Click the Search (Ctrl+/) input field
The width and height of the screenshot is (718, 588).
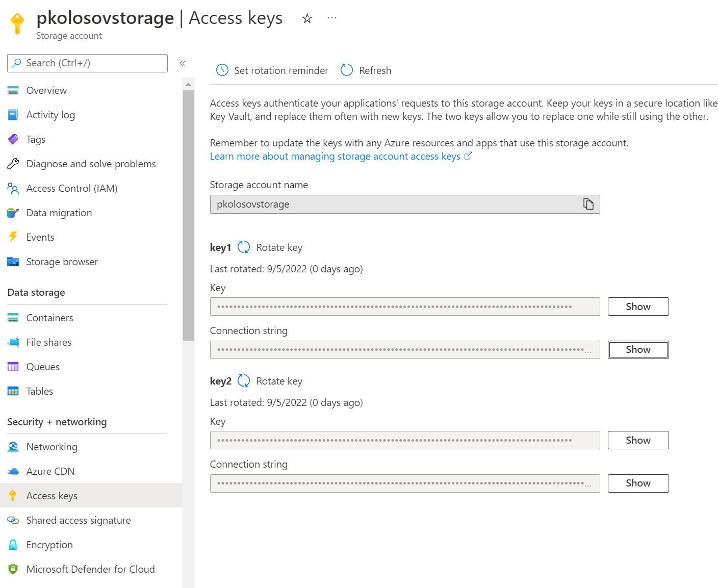[88, 63]
